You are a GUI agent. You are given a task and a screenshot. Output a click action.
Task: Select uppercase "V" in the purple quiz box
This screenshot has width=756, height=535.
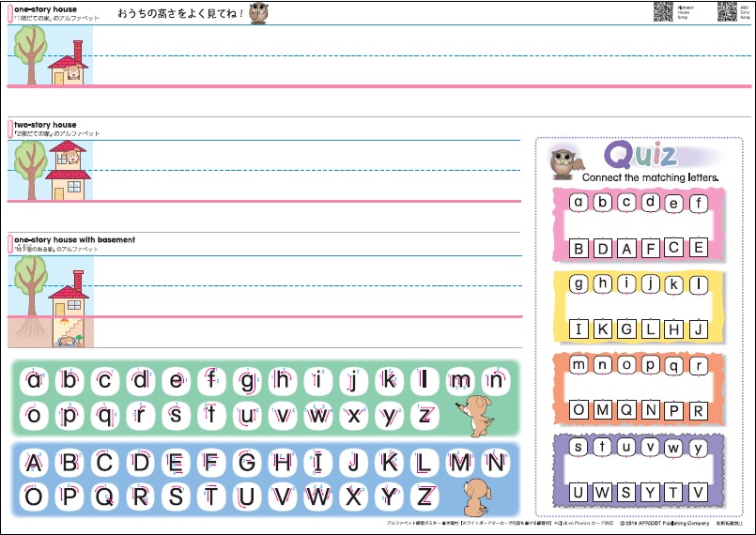pyautogui.click(x=698, y=492)
